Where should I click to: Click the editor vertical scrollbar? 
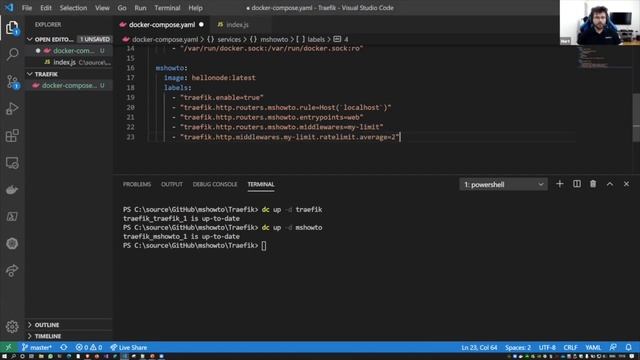tap(636, 118)
